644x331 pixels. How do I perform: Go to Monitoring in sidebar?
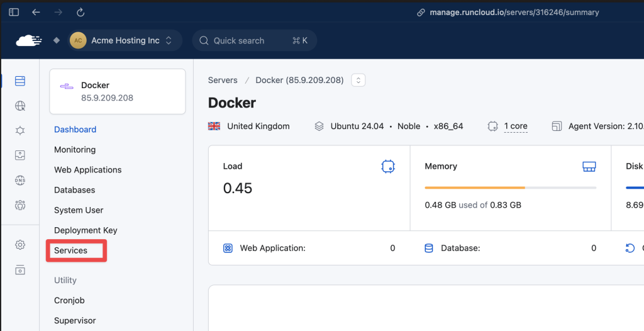pos(75,150)
